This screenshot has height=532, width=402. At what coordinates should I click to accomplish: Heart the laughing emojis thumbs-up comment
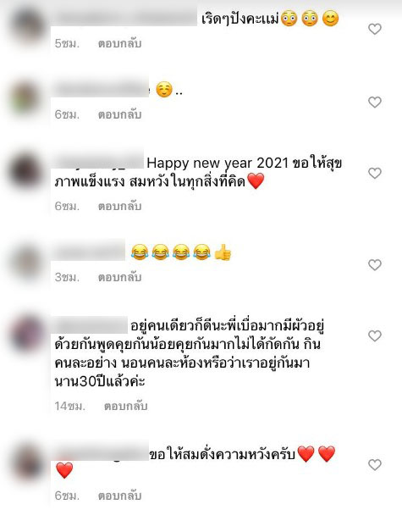(x=375, y=265)
